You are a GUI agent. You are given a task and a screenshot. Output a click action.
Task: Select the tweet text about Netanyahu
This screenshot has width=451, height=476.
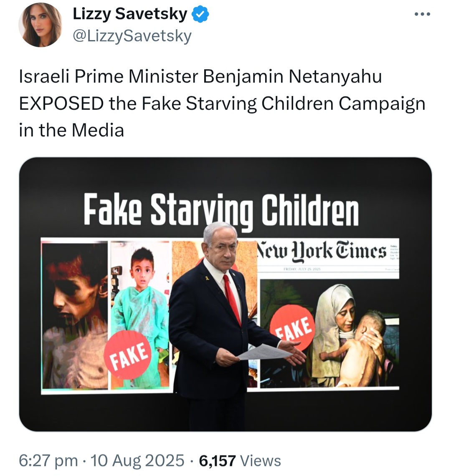[222, 103]
